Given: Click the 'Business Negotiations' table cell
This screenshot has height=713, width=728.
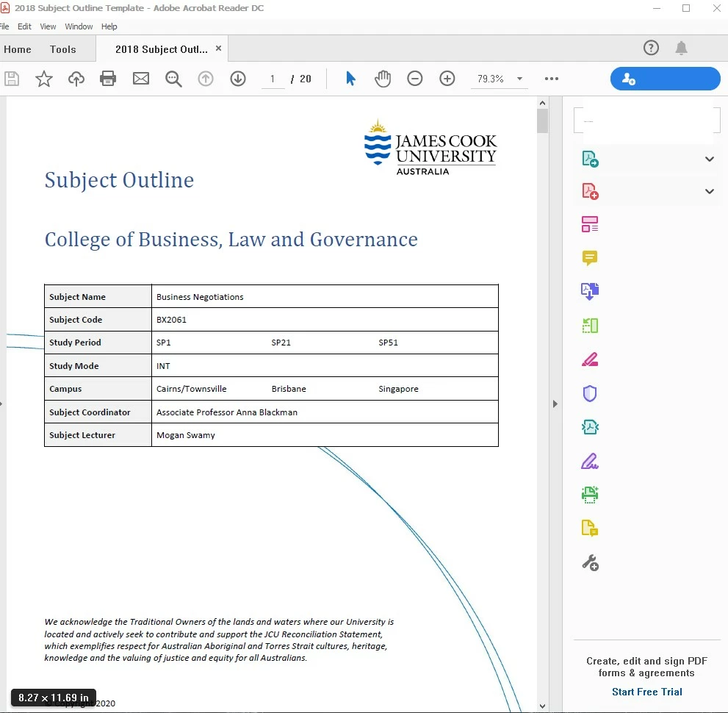Looking at the screenshot, I should point(325,296).
